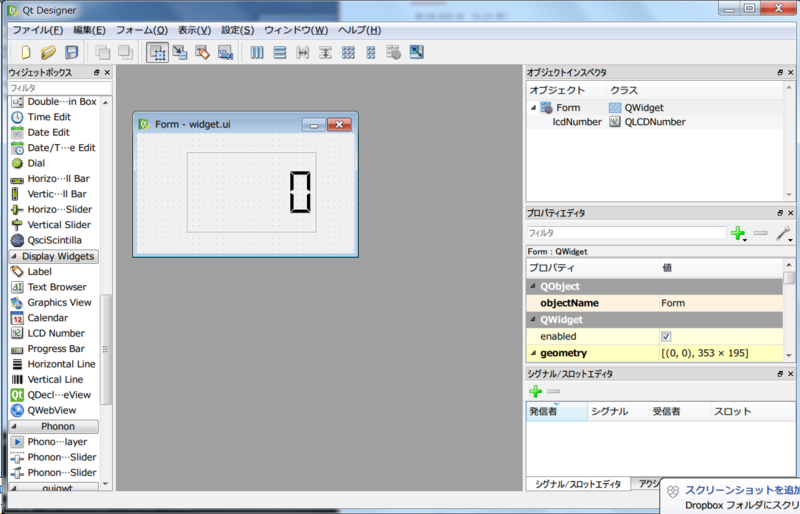The height and width of the screenshot is (514, 800).
Task: Focus the Widget Box filter field
Action: [x=60, y=88]
